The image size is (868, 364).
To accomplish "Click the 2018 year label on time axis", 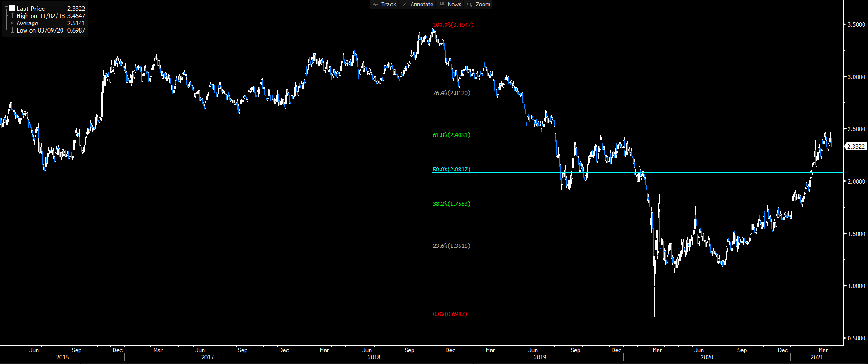I will pos(374,358).
